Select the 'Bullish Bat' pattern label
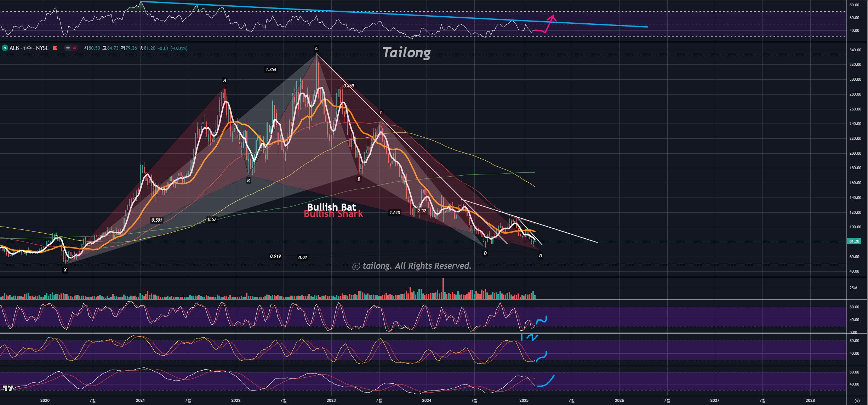 (x=331, y=207)
